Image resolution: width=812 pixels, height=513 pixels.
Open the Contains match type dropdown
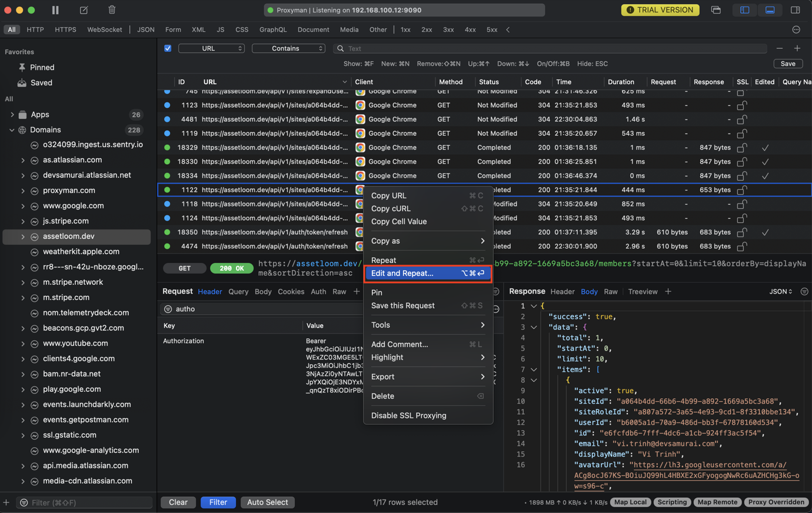288,48
